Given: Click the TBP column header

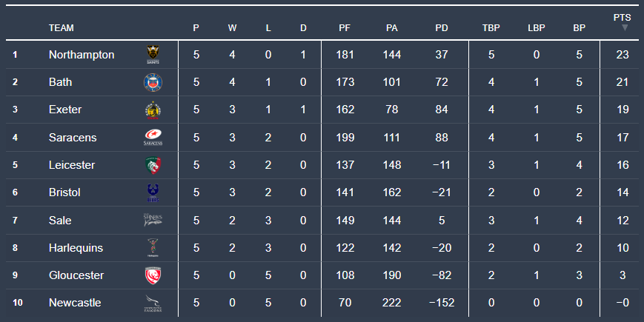Looking at the screenshot, I should pos(491,28).
